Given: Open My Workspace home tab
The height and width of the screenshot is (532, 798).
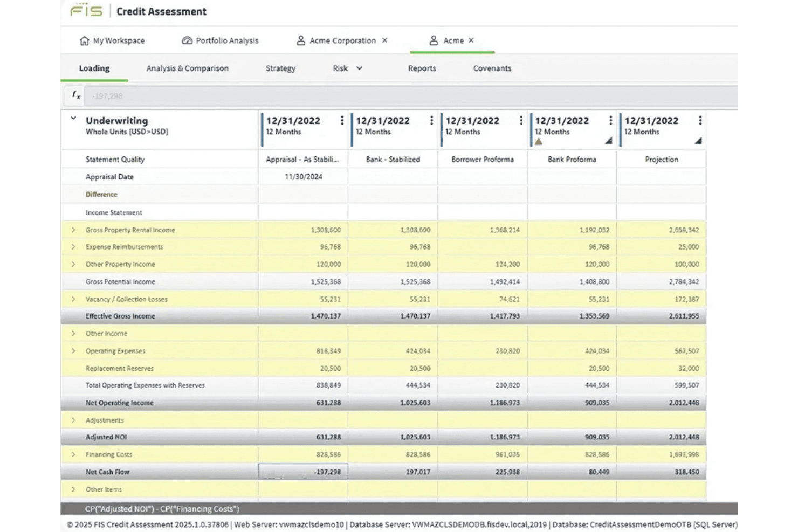Looking at the screenshot, I should [112, 40].
